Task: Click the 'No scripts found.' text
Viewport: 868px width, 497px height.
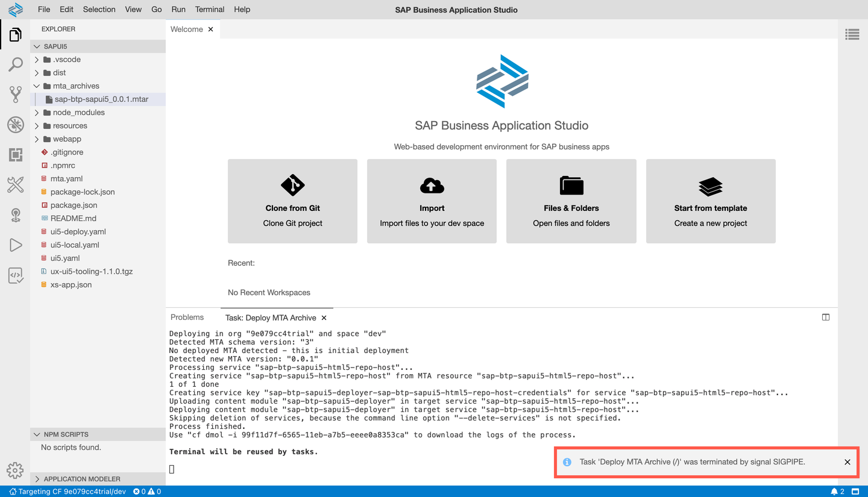Action: (x=71, y=448)
